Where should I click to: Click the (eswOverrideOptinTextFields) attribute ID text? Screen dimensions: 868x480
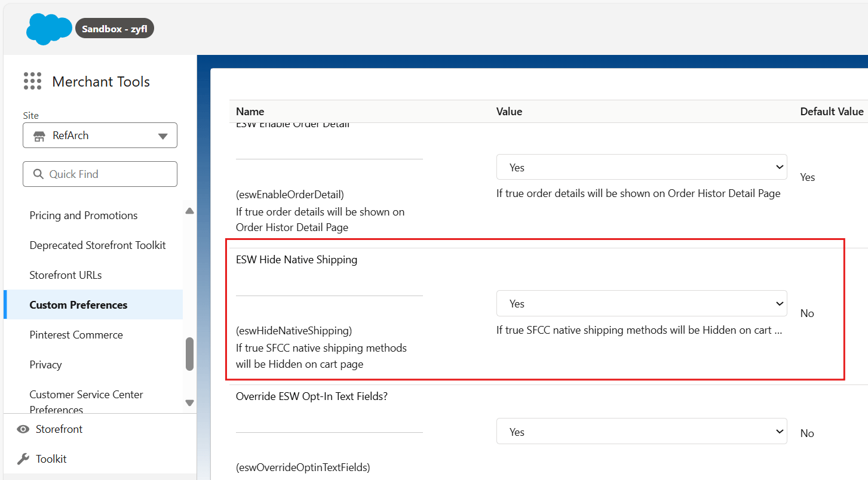tap(303, 467)
